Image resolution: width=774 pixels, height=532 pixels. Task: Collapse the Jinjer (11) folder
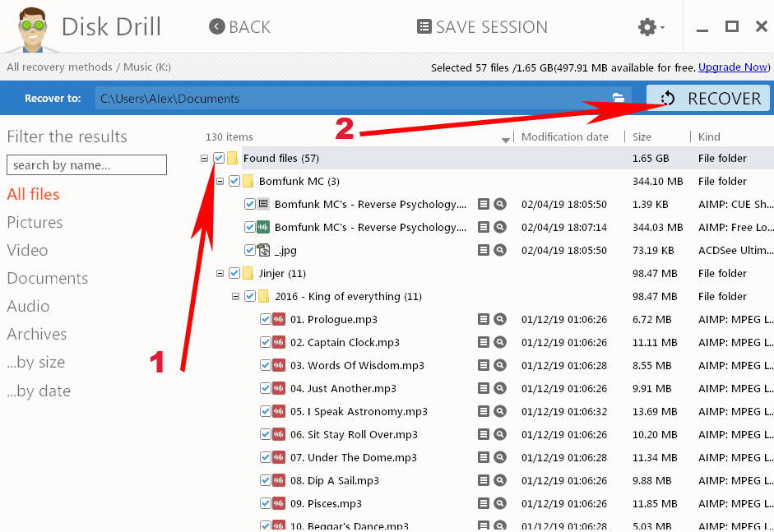pyautogui.click(x=220, y=273)
